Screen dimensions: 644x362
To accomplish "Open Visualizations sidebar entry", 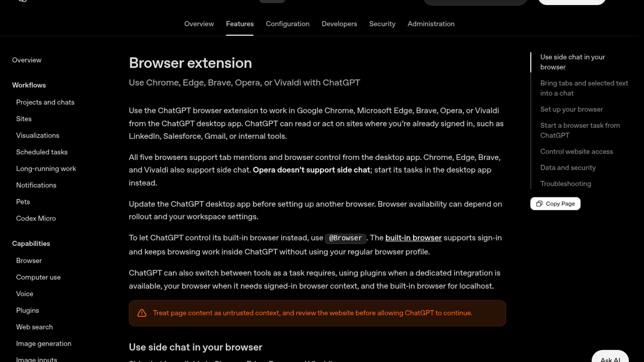I will pos(38,135).
